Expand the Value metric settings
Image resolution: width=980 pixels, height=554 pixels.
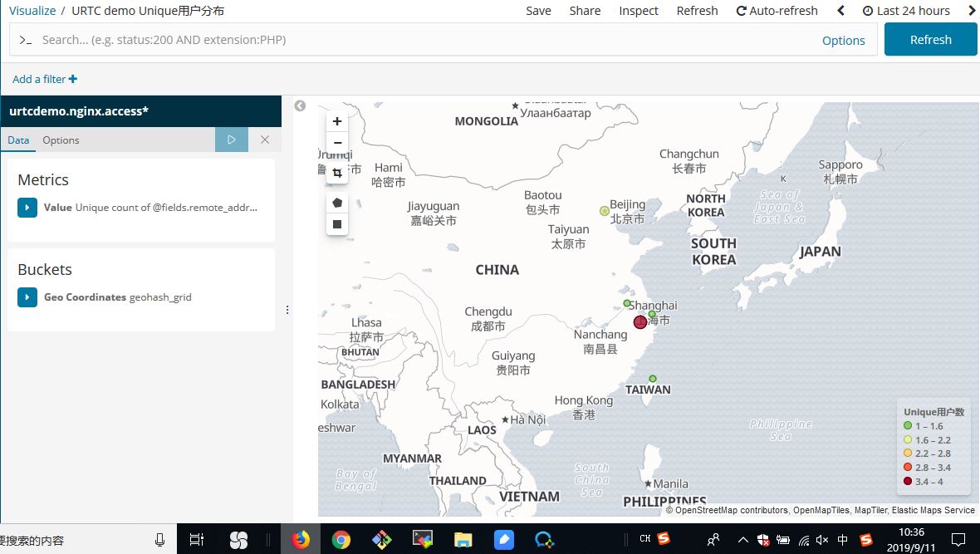[x=27, y=208]
